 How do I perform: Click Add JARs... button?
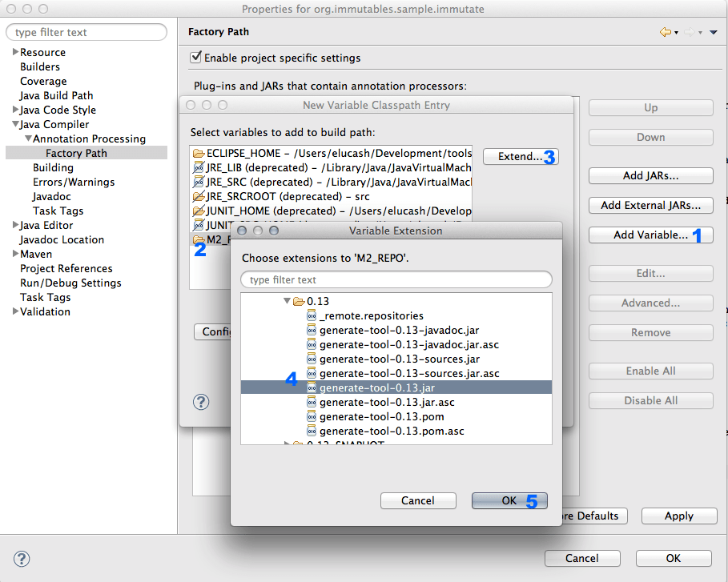651,176
